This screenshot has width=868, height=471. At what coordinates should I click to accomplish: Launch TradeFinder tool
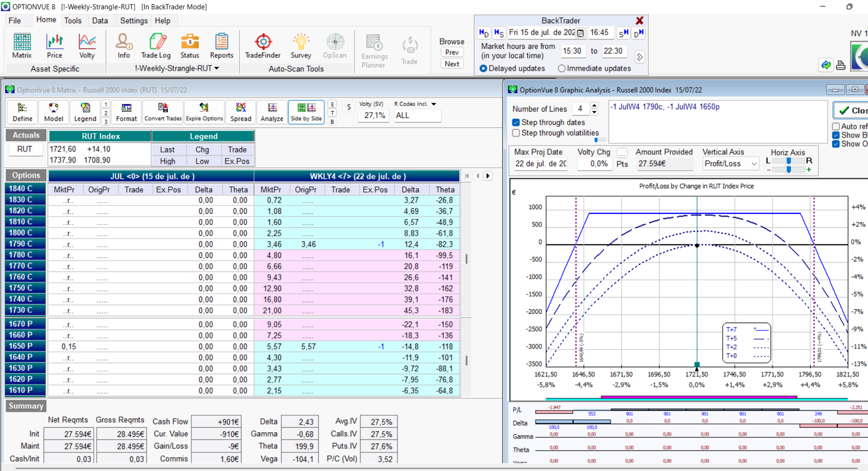[263, 46]
